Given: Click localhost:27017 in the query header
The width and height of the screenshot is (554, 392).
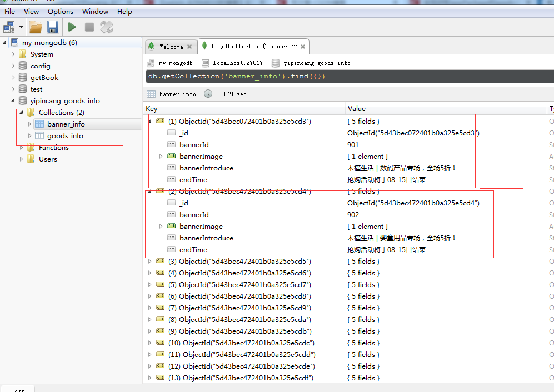Looking at the screenshot, I should (x=238, y=63).
